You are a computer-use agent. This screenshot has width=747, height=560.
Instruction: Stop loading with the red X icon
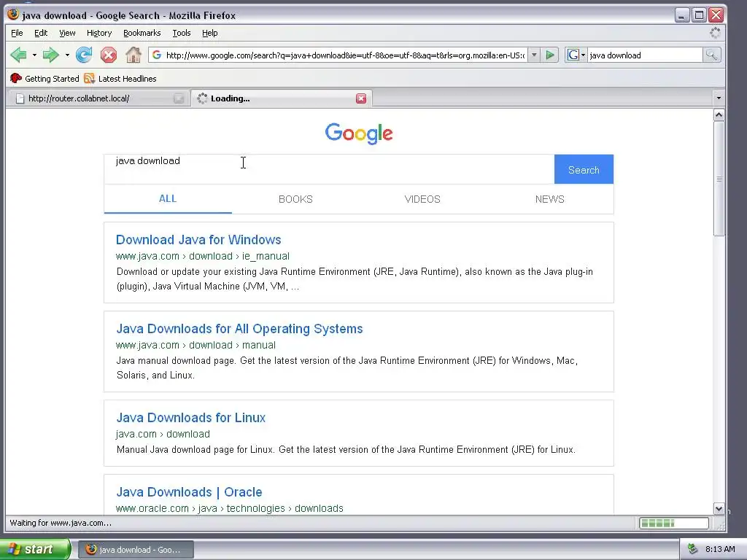click(x=109, y=55)
